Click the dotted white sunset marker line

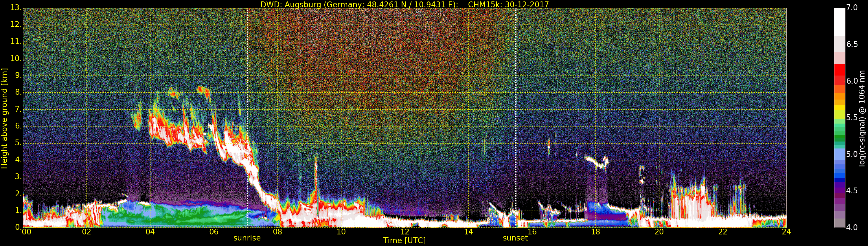516,118
